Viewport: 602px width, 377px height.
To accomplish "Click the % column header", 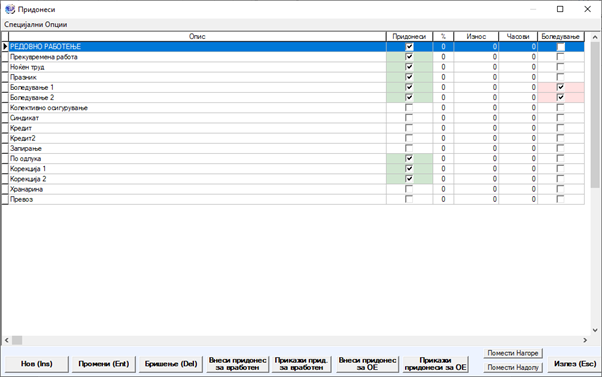I will click(443, 36).
